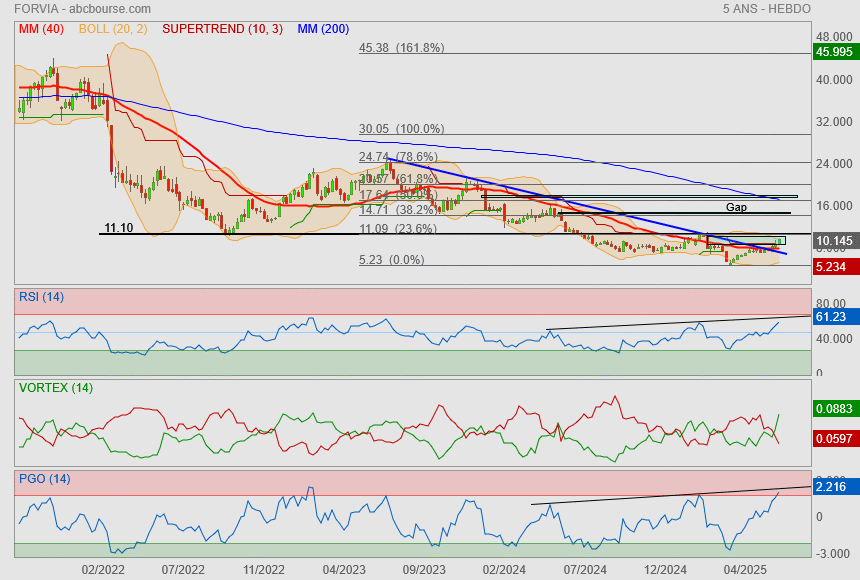Screen dimensions: 860x580
Task: Click the 16.000 price axis label
Action: click(x=834, y=206)
